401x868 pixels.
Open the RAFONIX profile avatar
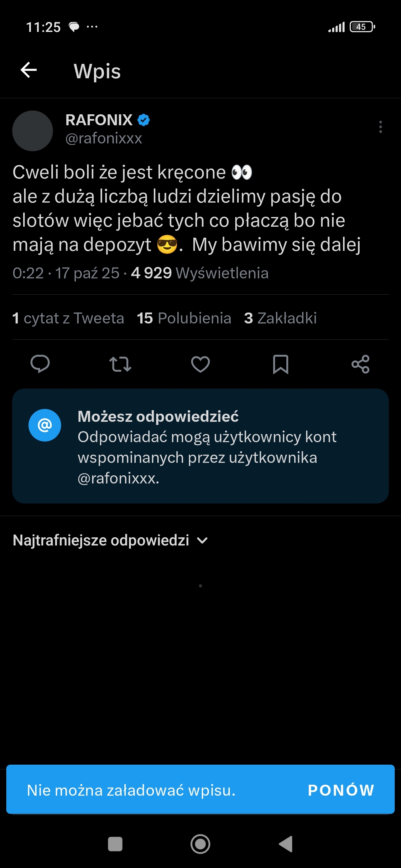33,131
